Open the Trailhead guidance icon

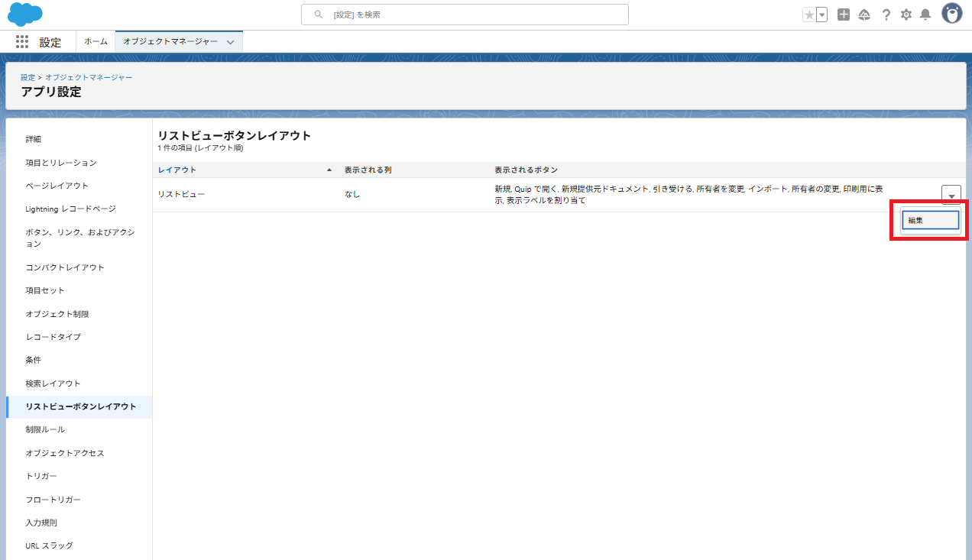864,15
